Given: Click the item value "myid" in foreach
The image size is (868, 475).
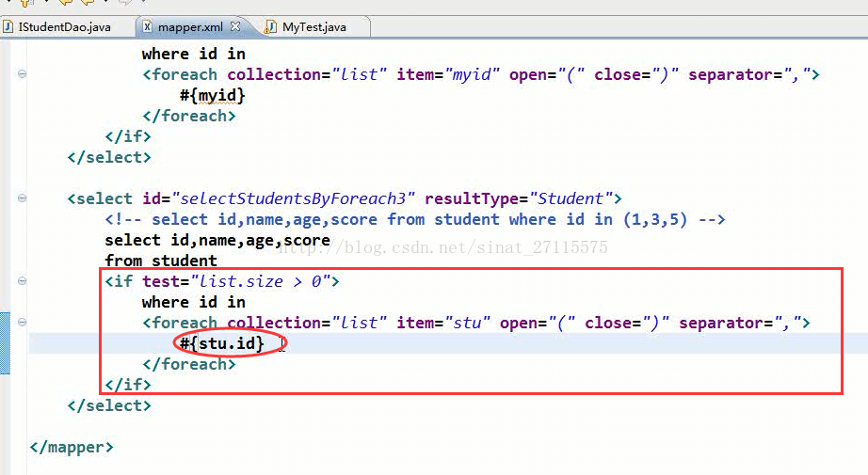Looking at the screenshot, I should (x=473, y=74).
